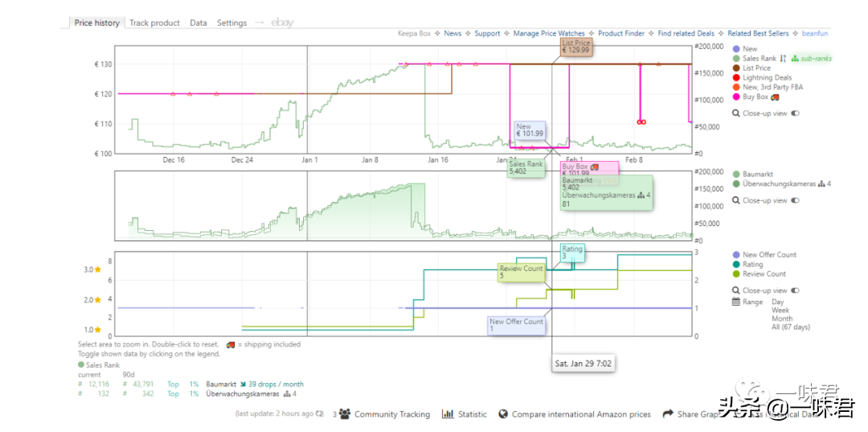868x432 pixels.
Task: Switch on Close-up view for price chart
Action: pos(796,113)
